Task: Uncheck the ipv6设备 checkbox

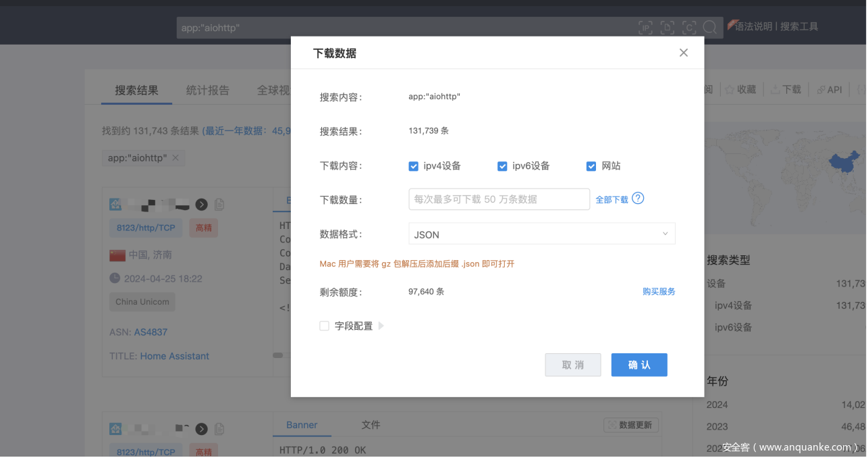Action: (x=502, y=166)
